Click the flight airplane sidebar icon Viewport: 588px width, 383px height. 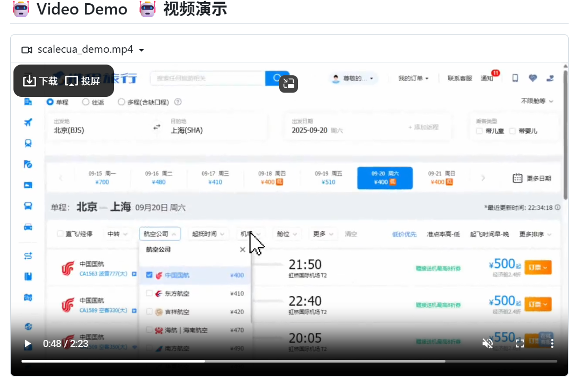tap(28, 122)
